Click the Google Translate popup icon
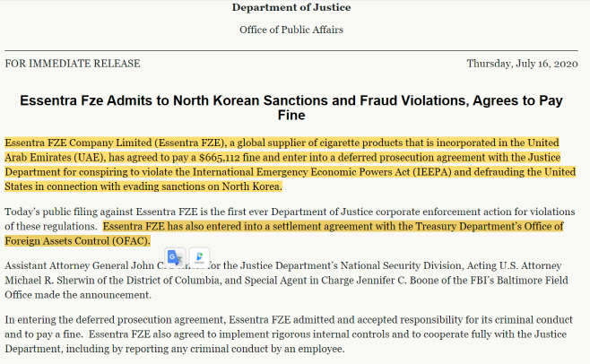Screen dimensions: 590x364 click(175, 258)
